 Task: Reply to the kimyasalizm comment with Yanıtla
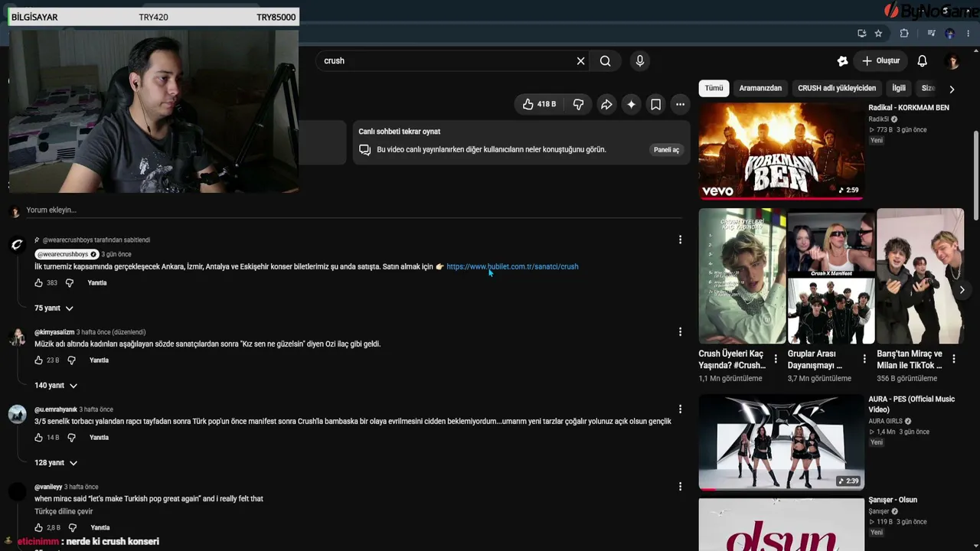point(99,360)
